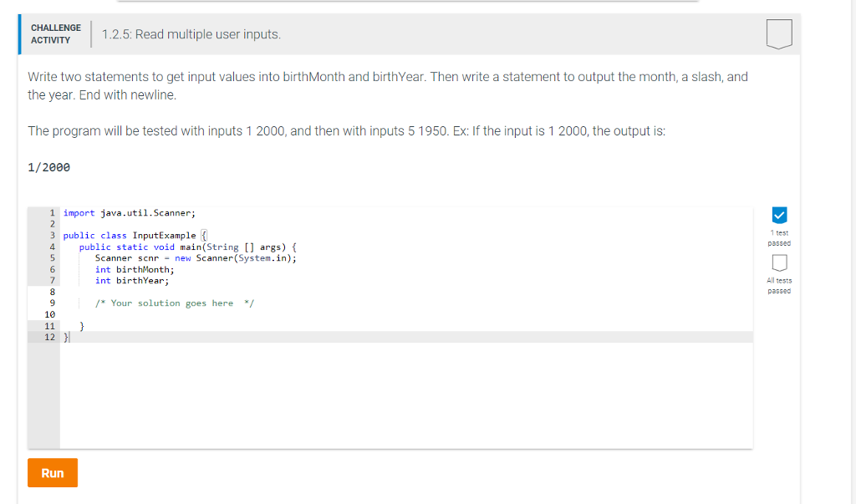Click line number 9 in the gutter
Viewport: 856px width, 504px height.
[52, 303]
